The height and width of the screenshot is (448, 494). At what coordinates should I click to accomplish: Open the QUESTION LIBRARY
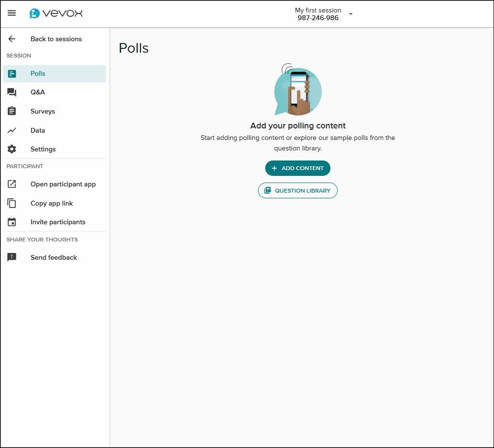pos(297,190)
